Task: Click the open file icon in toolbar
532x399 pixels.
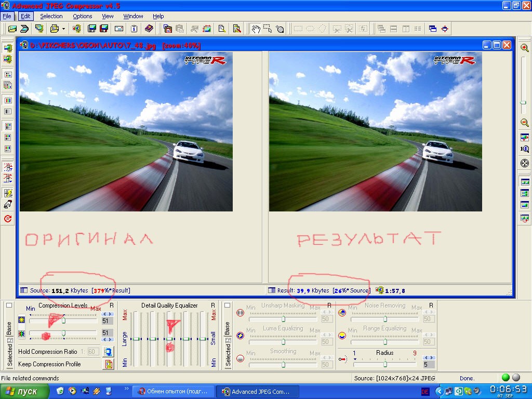Action: click(x=12, y=29)
